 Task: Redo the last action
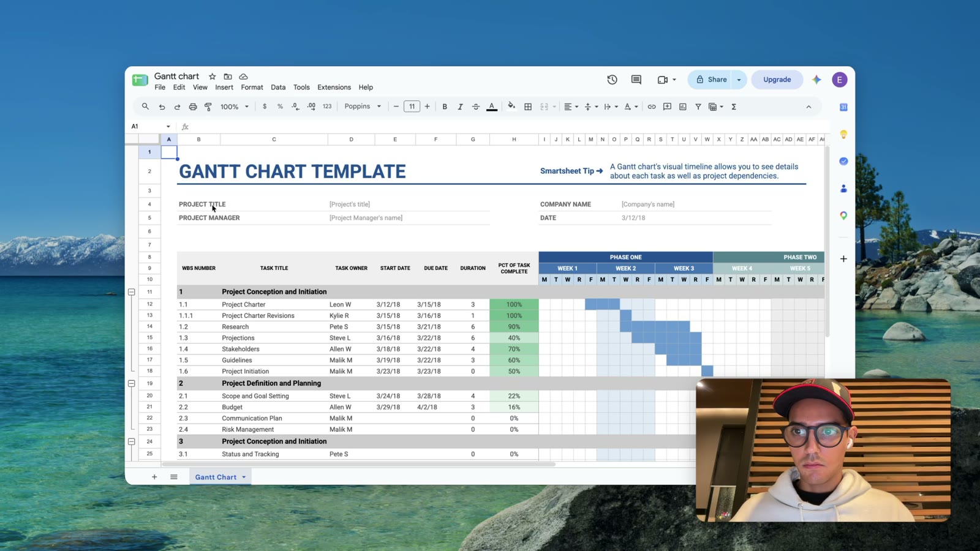click(177, 107)
